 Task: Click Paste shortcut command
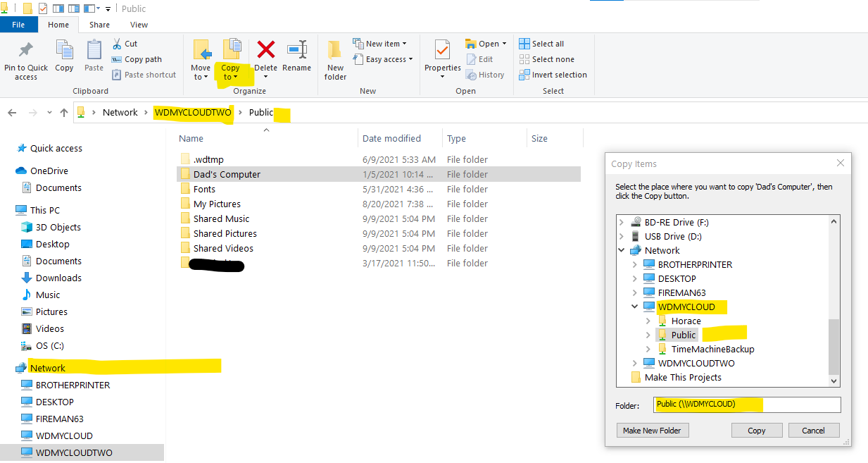click(x=144, y=75)
